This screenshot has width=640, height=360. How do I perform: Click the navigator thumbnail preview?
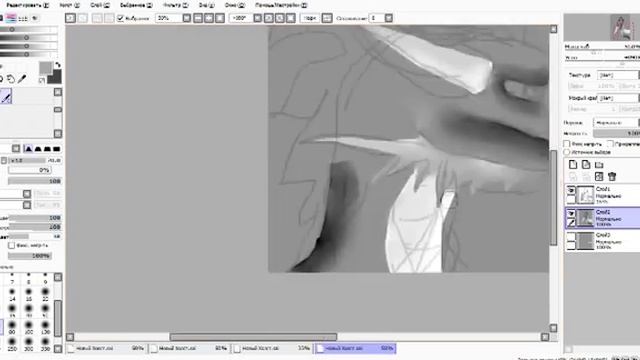click(x=622, y=27)
